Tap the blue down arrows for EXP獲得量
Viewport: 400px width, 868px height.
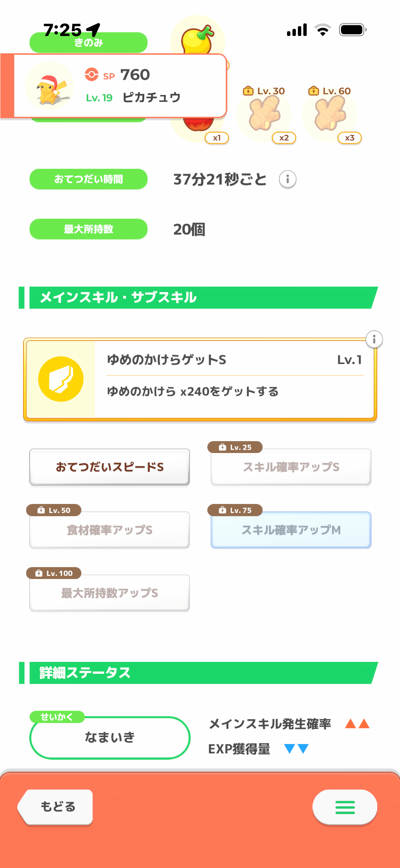(296, 748)
